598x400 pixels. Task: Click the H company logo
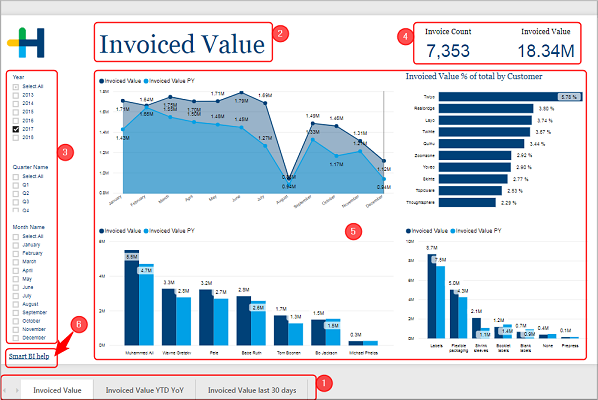[26, 42]
